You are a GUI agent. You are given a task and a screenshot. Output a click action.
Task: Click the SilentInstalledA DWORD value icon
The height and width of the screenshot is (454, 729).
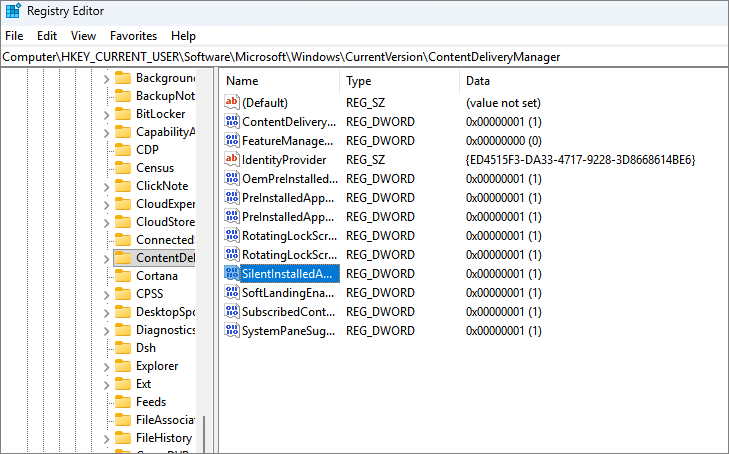[232, 274]
